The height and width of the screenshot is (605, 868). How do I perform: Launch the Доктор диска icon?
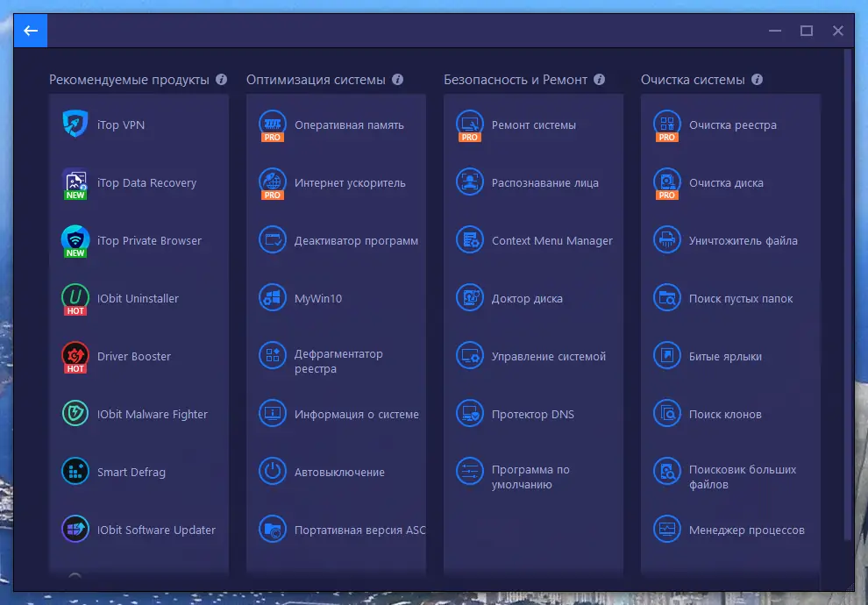[x=469, y=298]
